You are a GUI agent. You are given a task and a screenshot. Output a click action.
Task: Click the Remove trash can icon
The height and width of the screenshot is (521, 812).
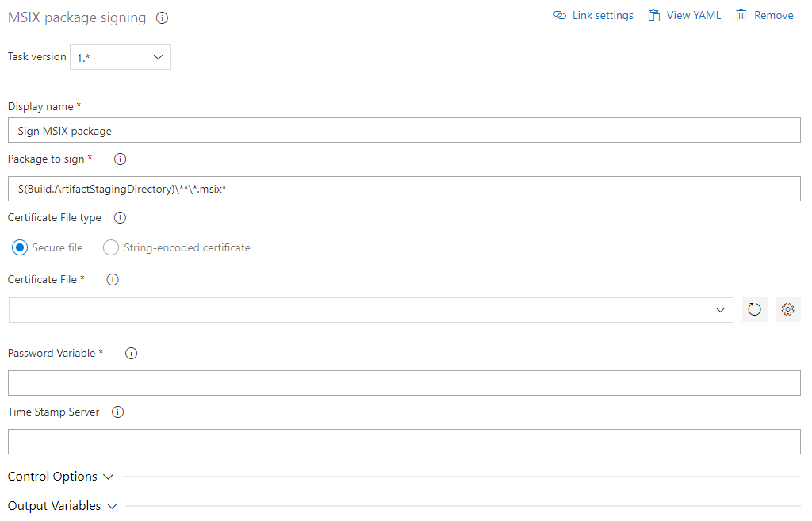point(741,16)
